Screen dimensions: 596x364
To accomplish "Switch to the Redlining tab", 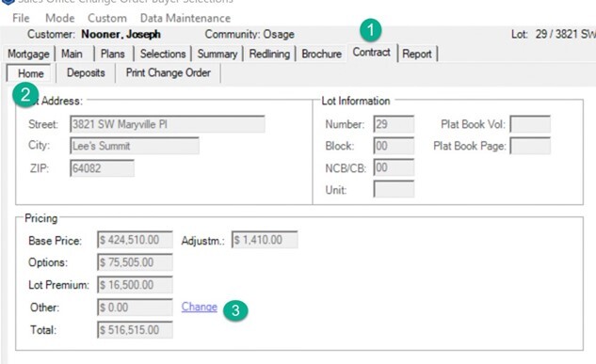I will pyautogui.click(x=269, y=54).
